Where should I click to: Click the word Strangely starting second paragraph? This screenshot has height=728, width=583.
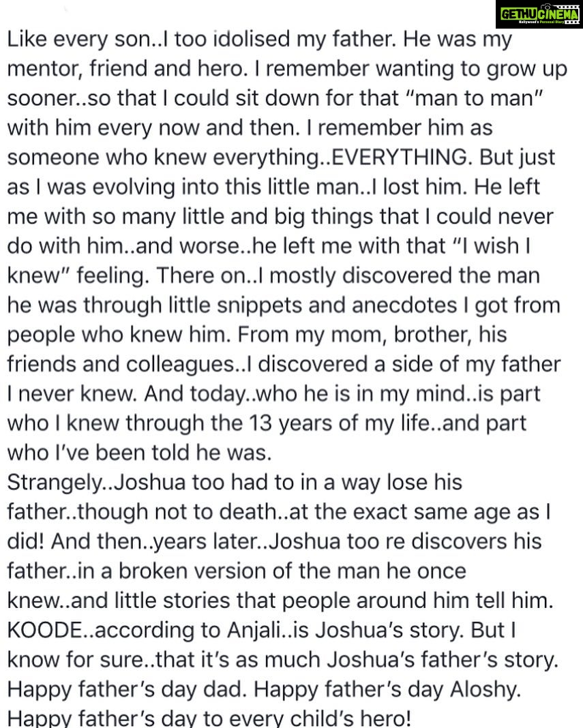[x=55, y=483]
